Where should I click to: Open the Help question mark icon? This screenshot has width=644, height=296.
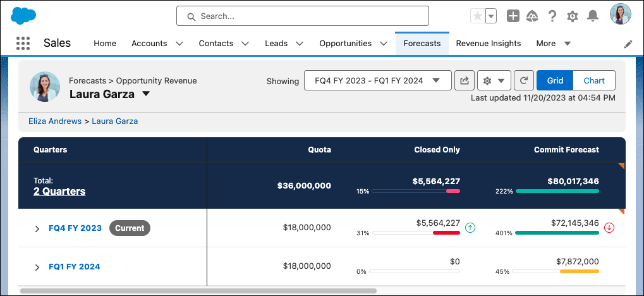(x=552, y=16)
